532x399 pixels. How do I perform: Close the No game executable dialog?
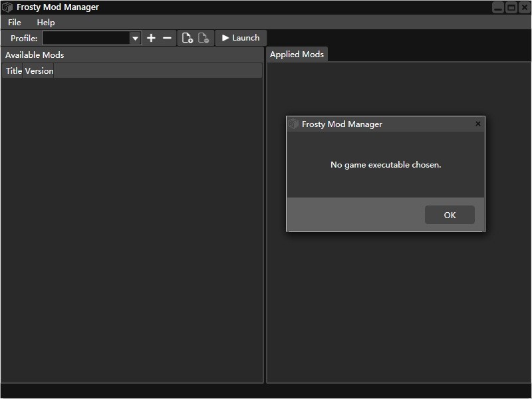(477, 124)
